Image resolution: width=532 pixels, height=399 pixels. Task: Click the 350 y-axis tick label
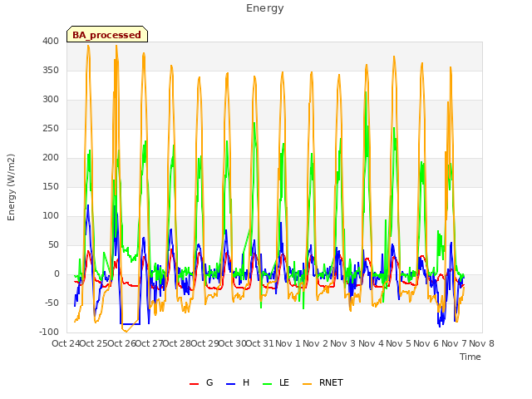click(x=51, y=70)
